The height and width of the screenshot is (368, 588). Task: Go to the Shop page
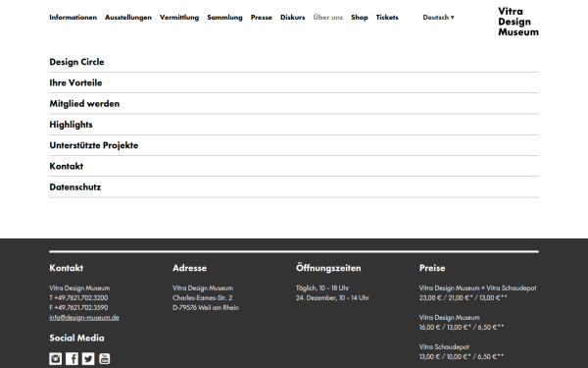click(x=360, y=18)
